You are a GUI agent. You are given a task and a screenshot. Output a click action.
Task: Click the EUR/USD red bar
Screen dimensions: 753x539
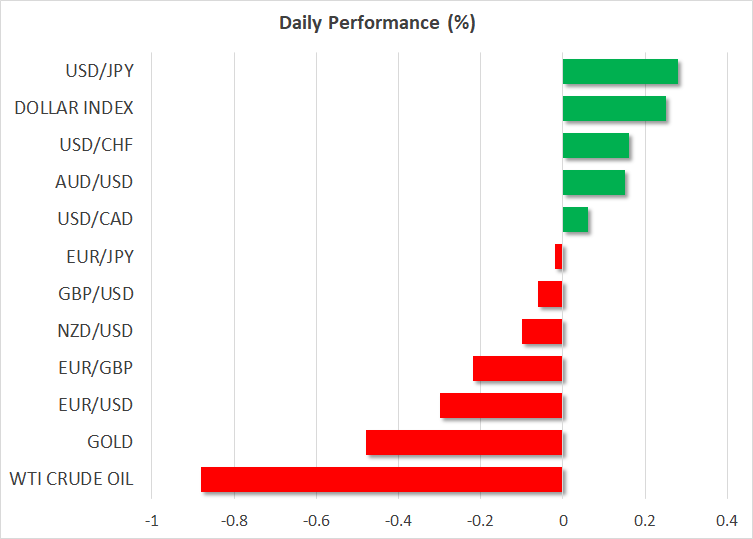(501, 405)
